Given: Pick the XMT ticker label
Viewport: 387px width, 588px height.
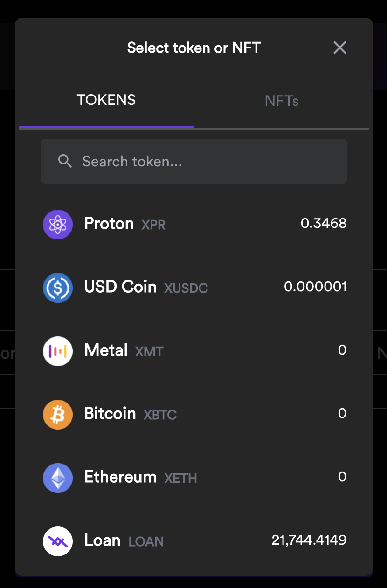Looking at the screenshot, I should point(149,351).
